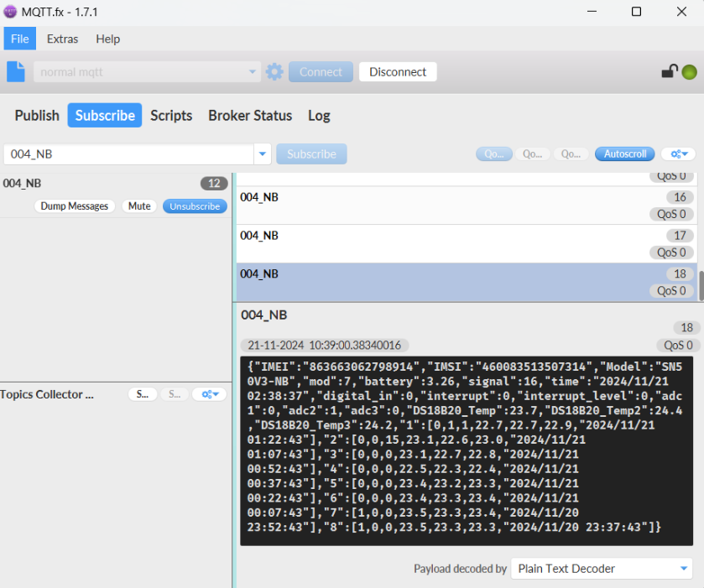Viewport: 704px width, 588px height.
Task: Select the first QoS level toggle
Action: (x=494, y=154)
